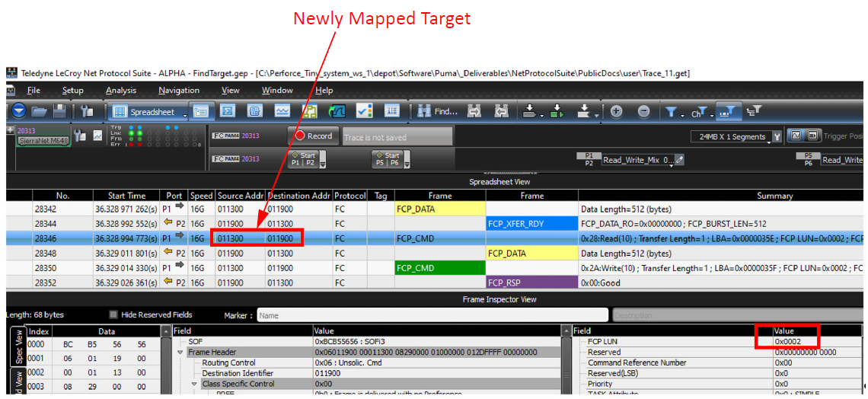This screenshot has height=399, width=868.
Task: Open the Help menu
Action: pos(324,90)
